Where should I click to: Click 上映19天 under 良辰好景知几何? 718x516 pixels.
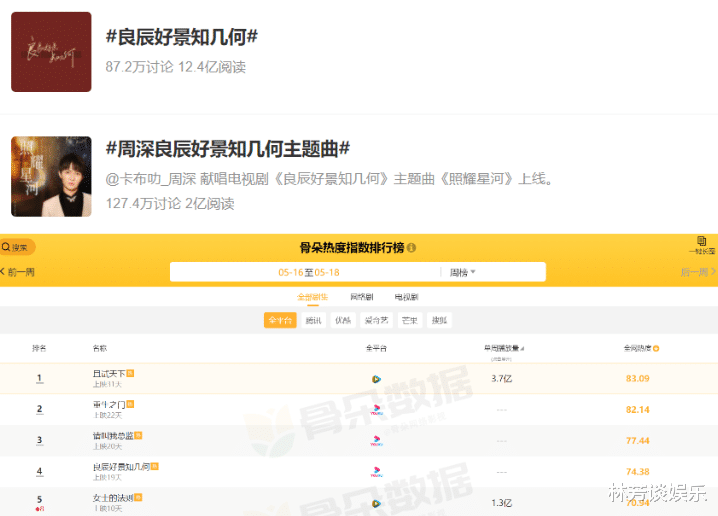(107, 477)
